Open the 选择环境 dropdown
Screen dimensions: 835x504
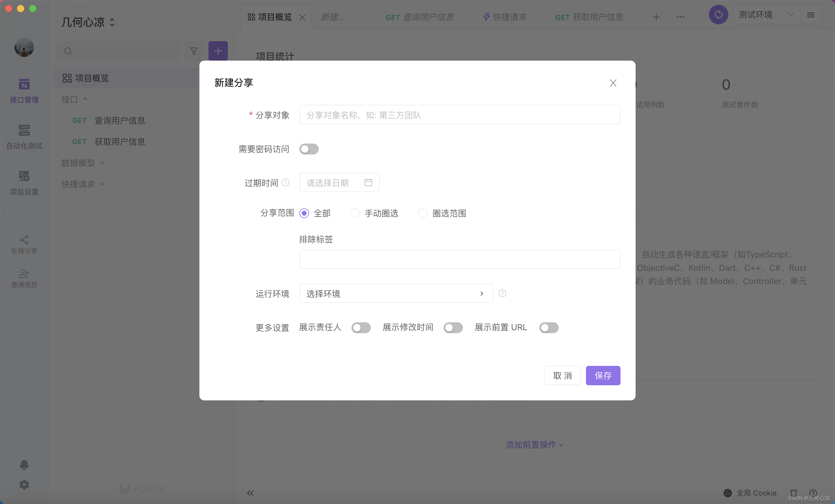pos(396,293)
